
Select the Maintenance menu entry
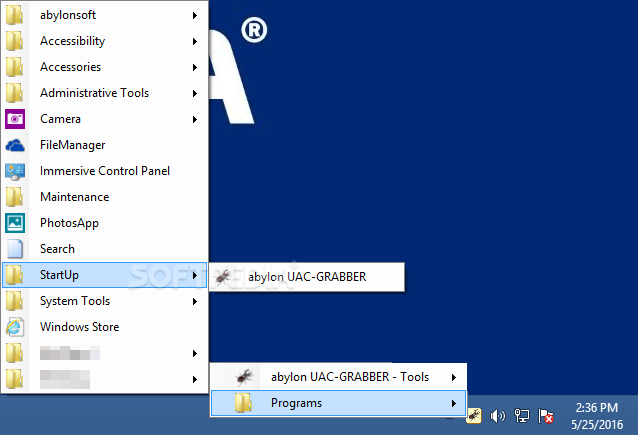[105, 197]
